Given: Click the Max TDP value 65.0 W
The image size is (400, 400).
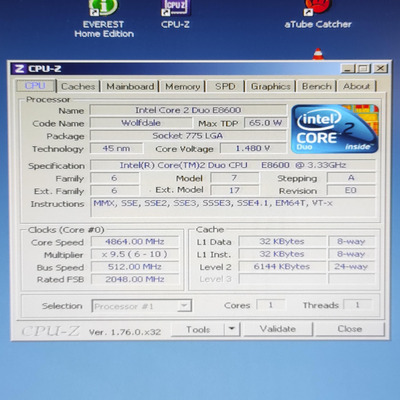Looking at the screenshot, I should coord(265,123).
